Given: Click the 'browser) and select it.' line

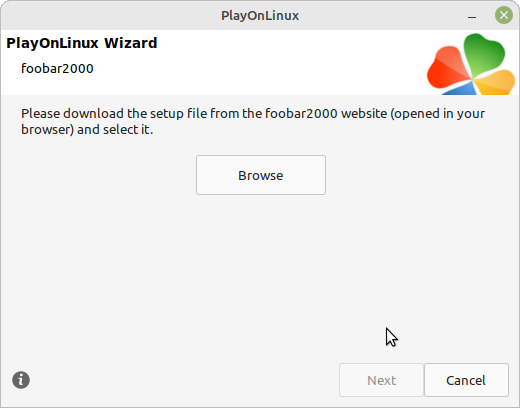Looking at the screenshot, I should (87, 129).
